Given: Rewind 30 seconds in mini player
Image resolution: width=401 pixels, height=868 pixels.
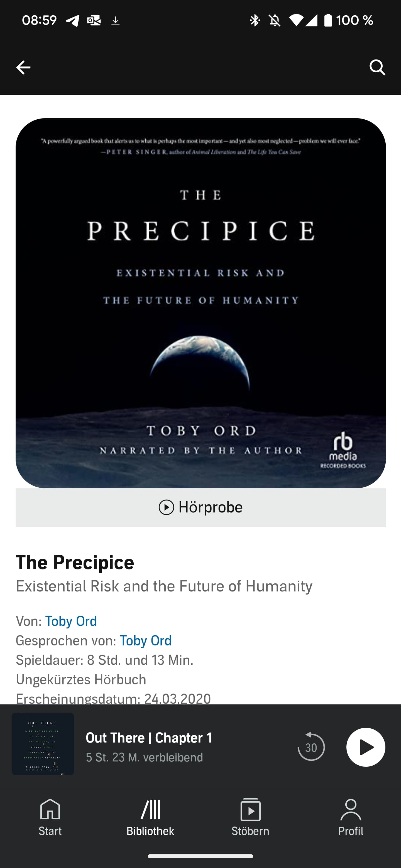Looking at the screenshot, I should [311, 747].
